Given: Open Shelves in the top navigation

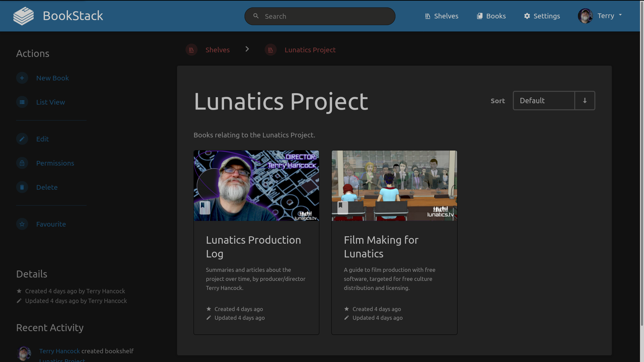Looking at the screenshot, I should pyautogui.click(x=441, y=16).
